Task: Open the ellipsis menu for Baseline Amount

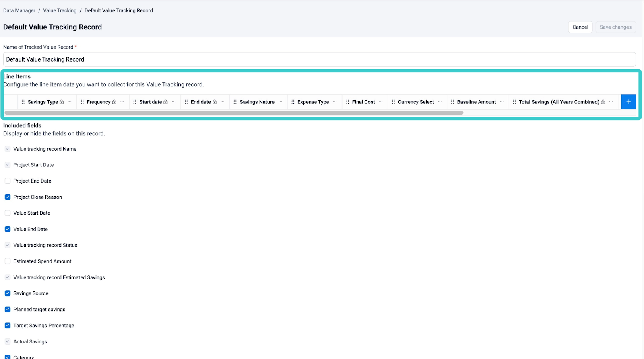Action: [502, 102]
